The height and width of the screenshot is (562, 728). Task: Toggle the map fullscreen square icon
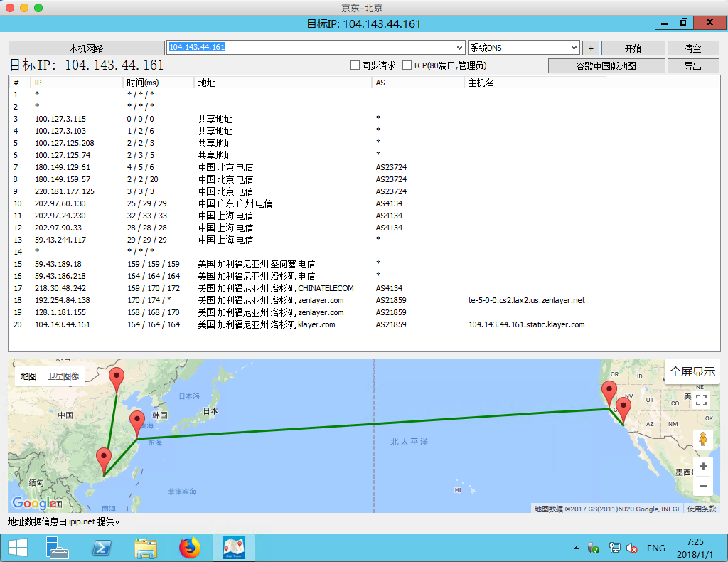tap(702, 400)
